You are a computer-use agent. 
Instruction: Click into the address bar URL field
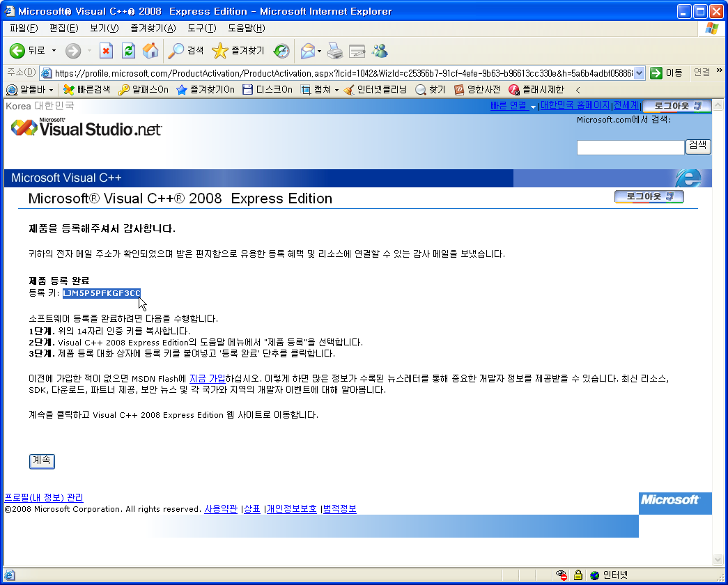click(x=336, y=73)
